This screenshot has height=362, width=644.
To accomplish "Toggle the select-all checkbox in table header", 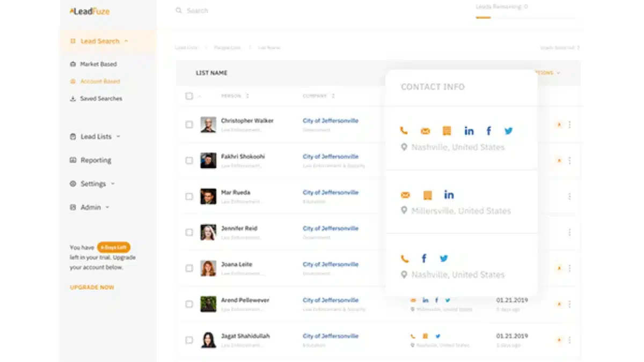I will 189,96.
